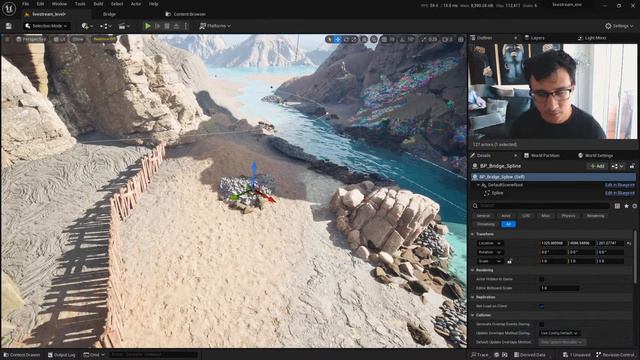Open the Selection Mode dropdown

[46, 26]
